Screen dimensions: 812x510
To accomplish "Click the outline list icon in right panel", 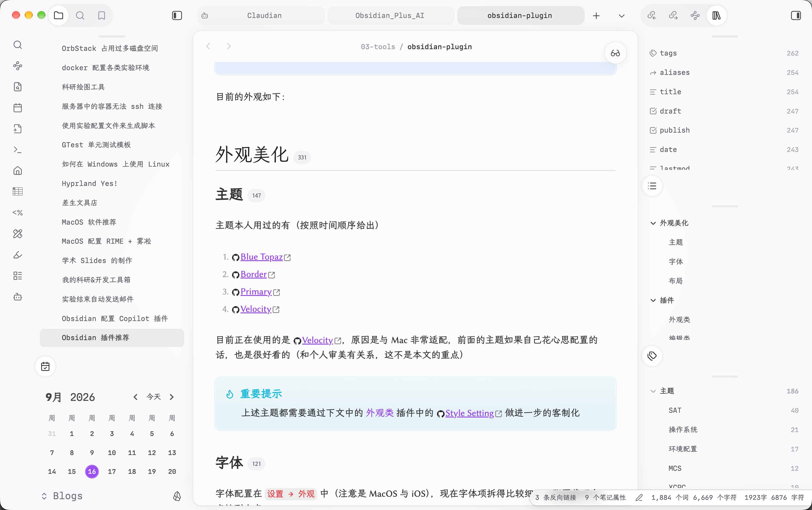I will point(652,186).
